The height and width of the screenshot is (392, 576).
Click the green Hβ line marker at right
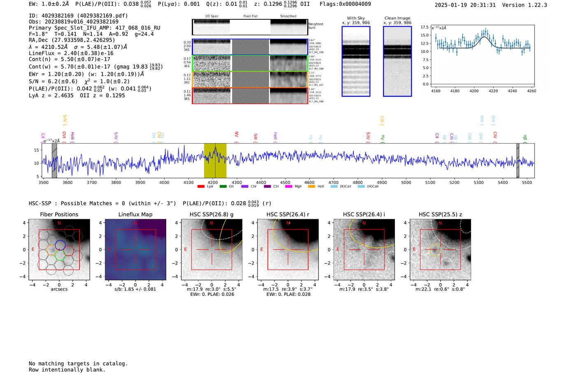point(525,138)
